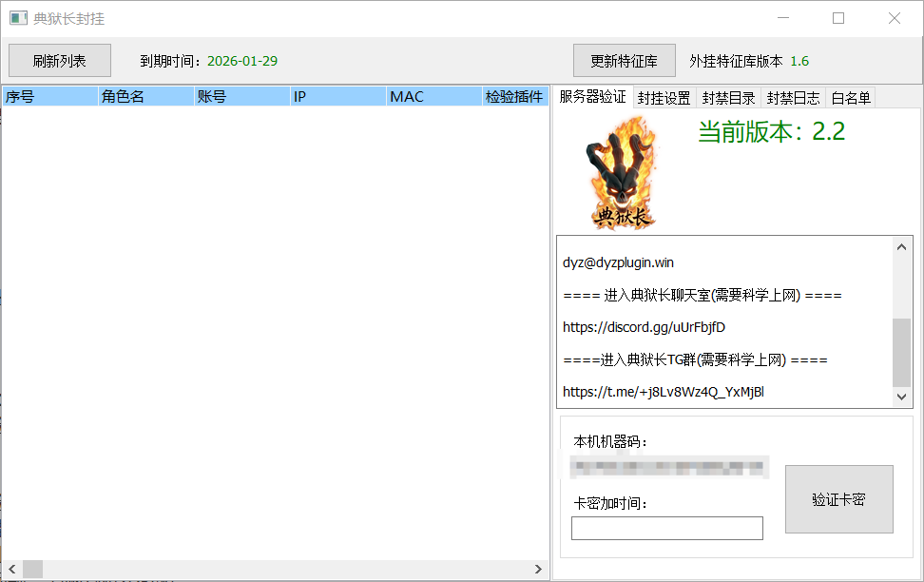
Task: Open the 白名单 tab
Action: coord(850,96)
